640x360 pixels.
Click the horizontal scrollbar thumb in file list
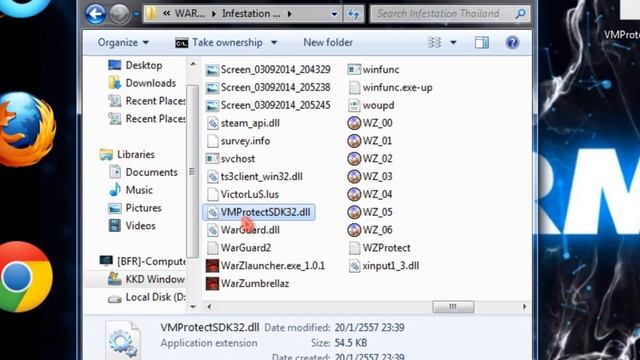(x=453, y=307)
